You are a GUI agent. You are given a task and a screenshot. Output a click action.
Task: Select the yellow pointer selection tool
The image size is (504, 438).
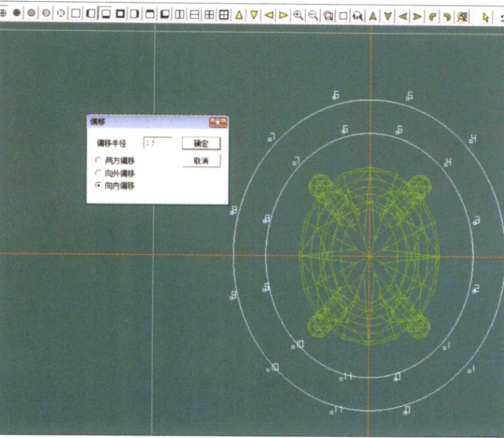coord(486,17)
